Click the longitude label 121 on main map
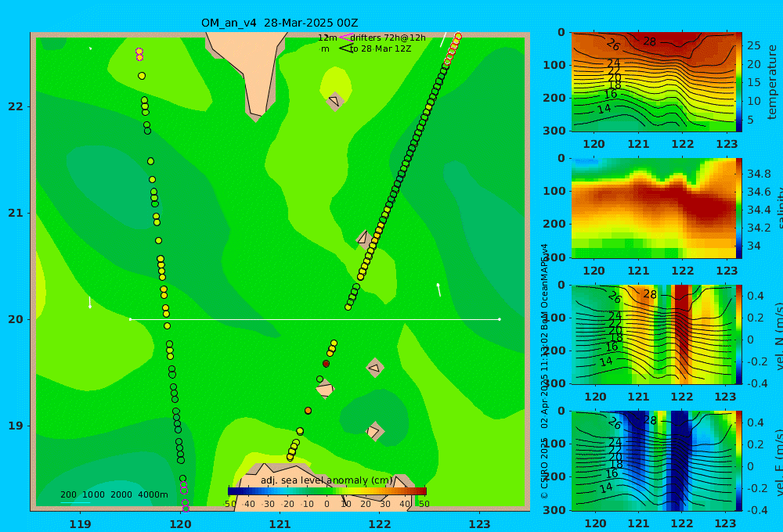This screenshot has width=783, height=532. 280,524
